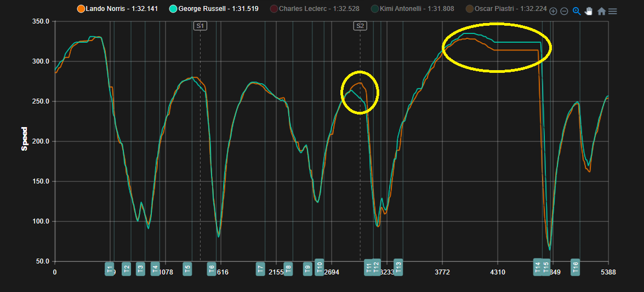Click the T7 turn marker

pos(260,268)
